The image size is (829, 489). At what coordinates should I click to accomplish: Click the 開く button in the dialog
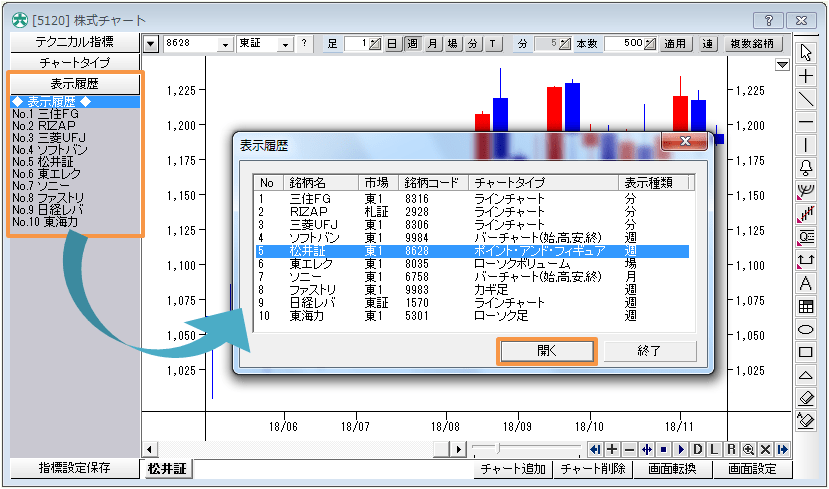point(547,351)
